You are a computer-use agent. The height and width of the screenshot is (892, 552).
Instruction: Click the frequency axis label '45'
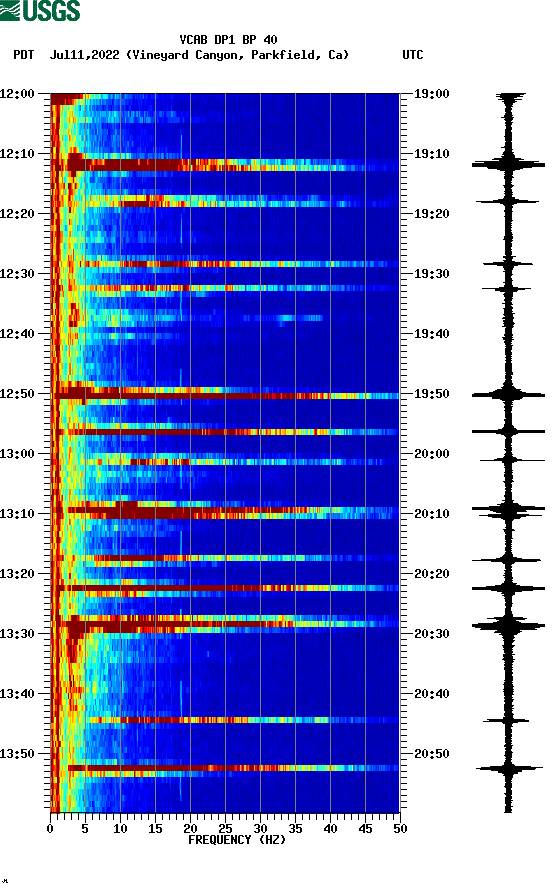[x=365, y=829]
